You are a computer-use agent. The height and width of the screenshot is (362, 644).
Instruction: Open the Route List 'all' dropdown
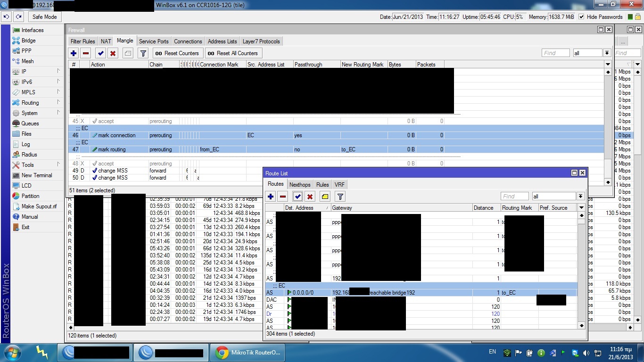tap(581, 196)
